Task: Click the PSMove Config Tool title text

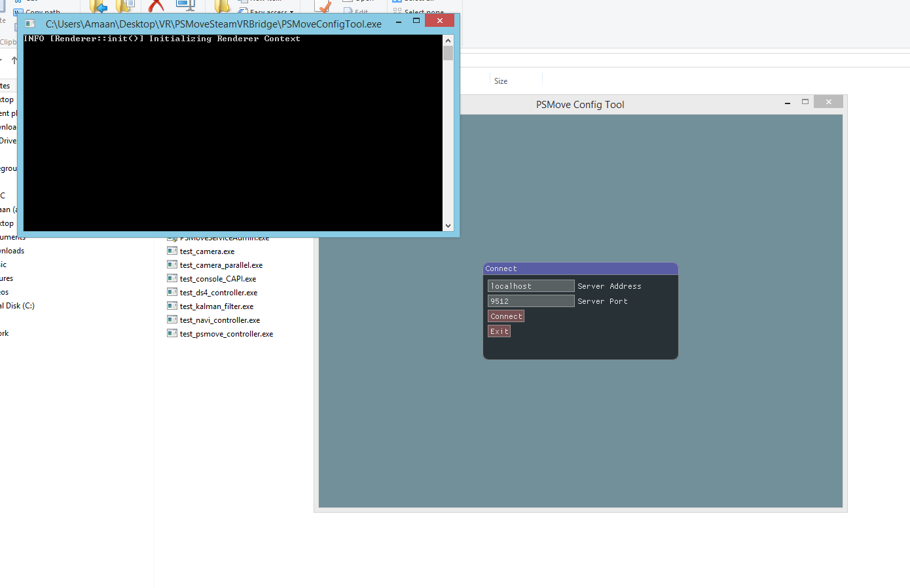Action: tap(580, 105)
